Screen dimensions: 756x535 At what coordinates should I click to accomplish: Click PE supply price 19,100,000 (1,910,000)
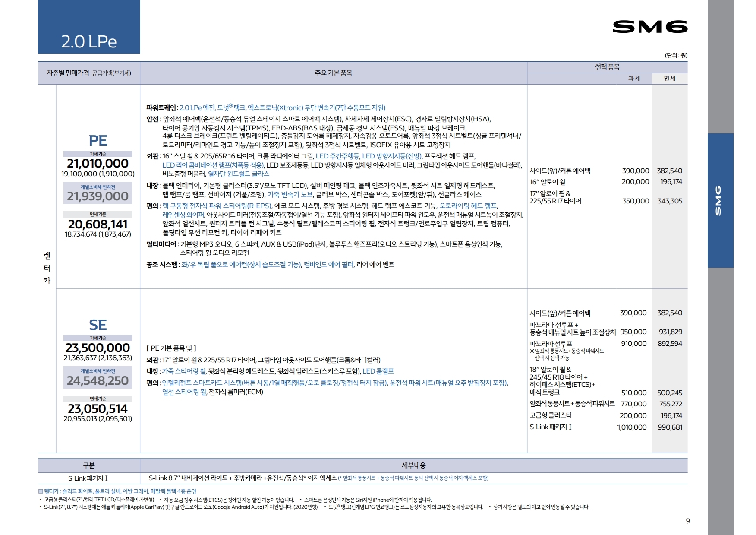98,174
